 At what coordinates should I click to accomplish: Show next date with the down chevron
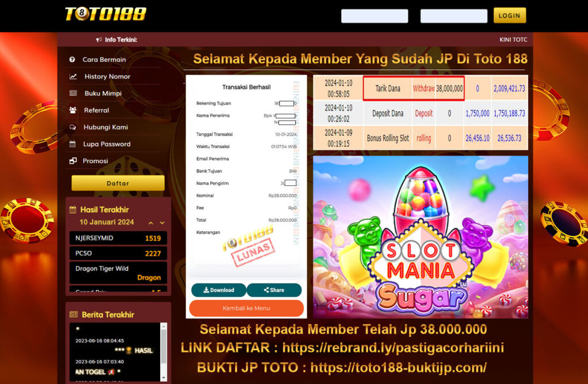162,223
